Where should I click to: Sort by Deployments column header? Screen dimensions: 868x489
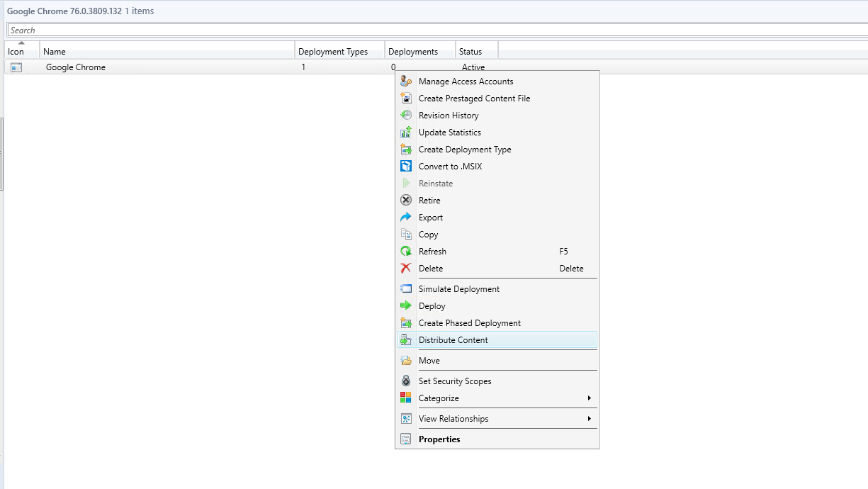click(x=419, y=50)
